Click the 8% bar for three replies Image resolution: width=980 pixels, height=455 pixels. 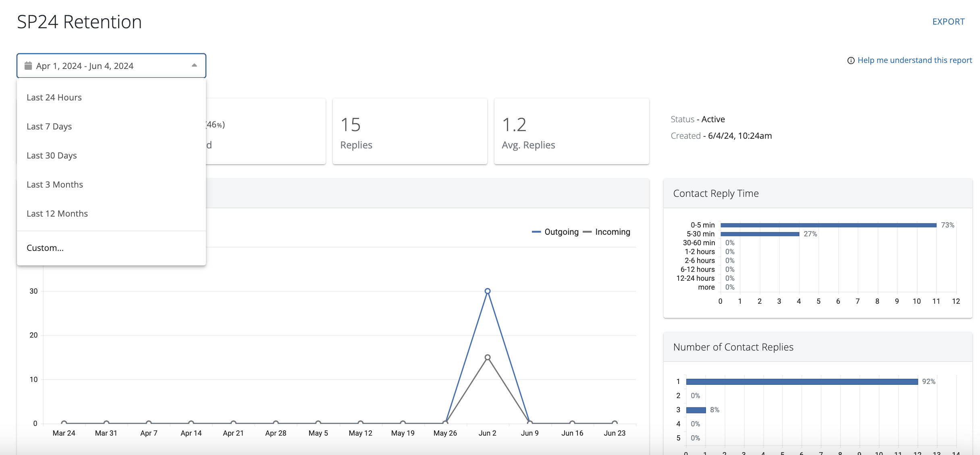(x=696, y=410)
